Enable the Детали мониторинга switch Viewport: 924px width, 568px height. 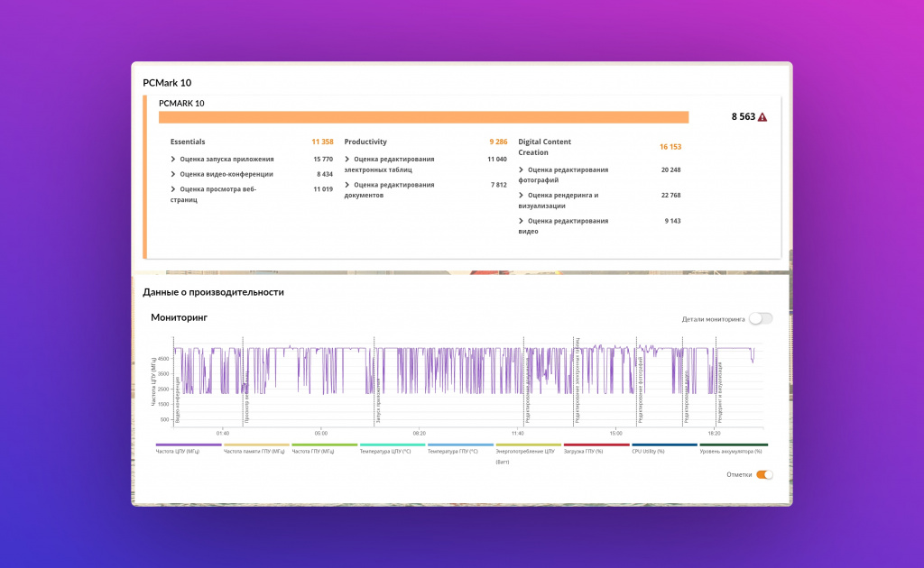761,318
